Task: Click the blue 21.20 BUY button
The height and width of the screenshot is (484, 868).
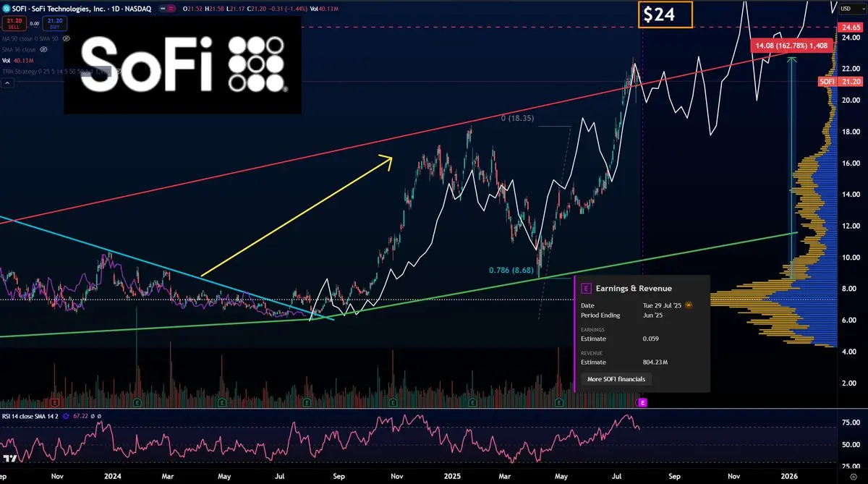Action: 54,24
